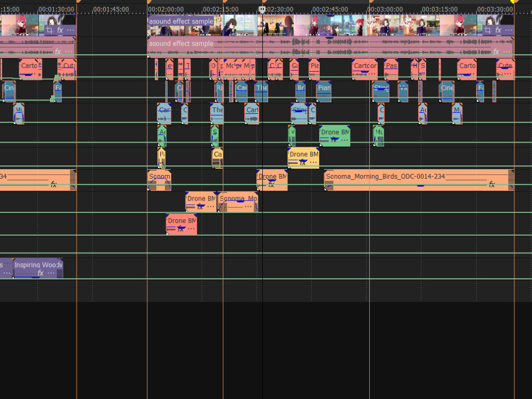Click ruler at 00:01:45:00 timecode
The height and width of the screenshot is (399, 532).
111,9
